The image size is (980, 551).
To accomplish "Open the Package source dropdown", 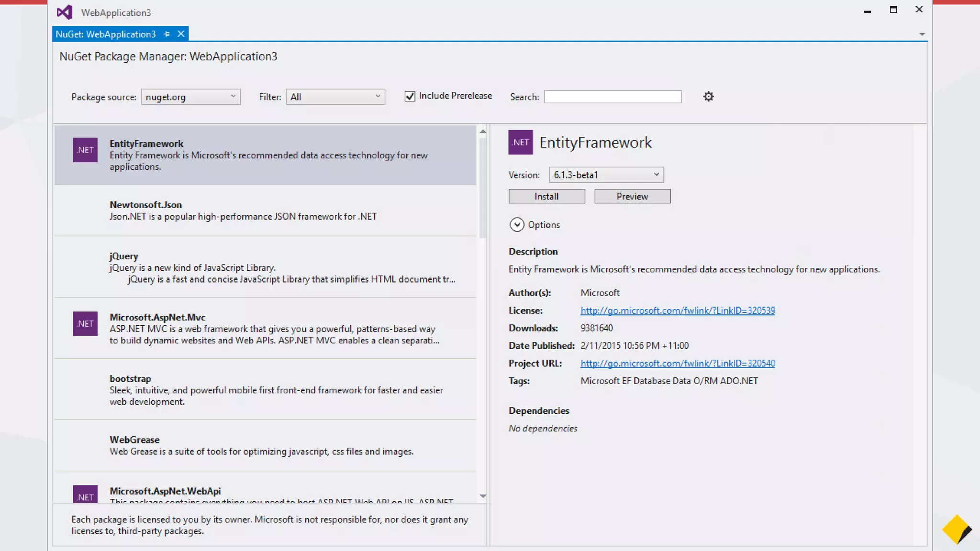I will (190, 97).
